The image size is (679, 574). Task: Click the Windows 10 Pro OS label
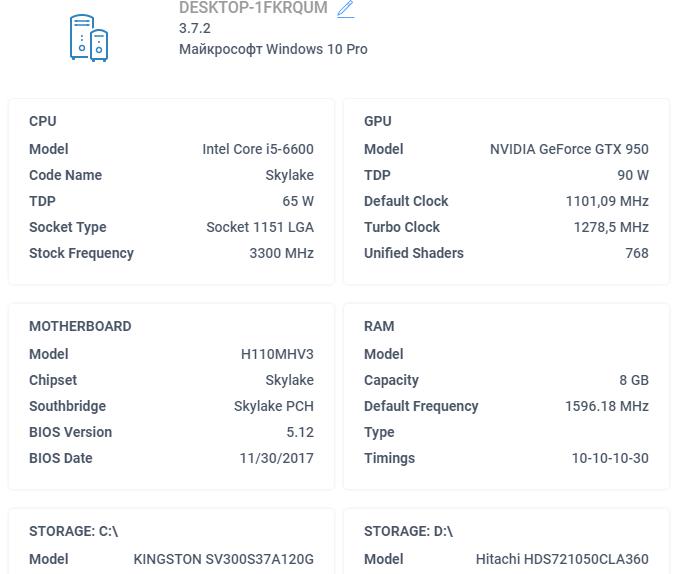[x=273, y=49]
